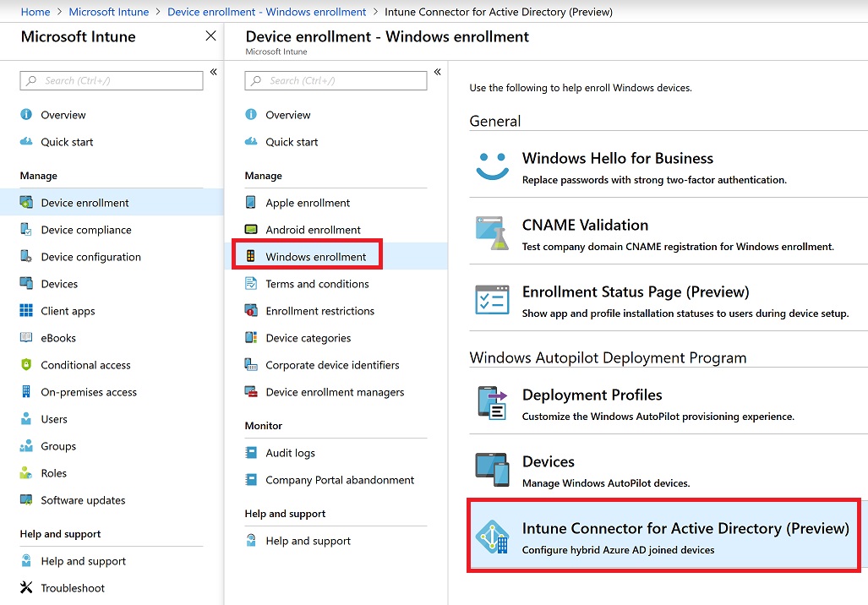Open Windows Hello for Business settings
868x605 pixels.
click(x=669, y=166)
